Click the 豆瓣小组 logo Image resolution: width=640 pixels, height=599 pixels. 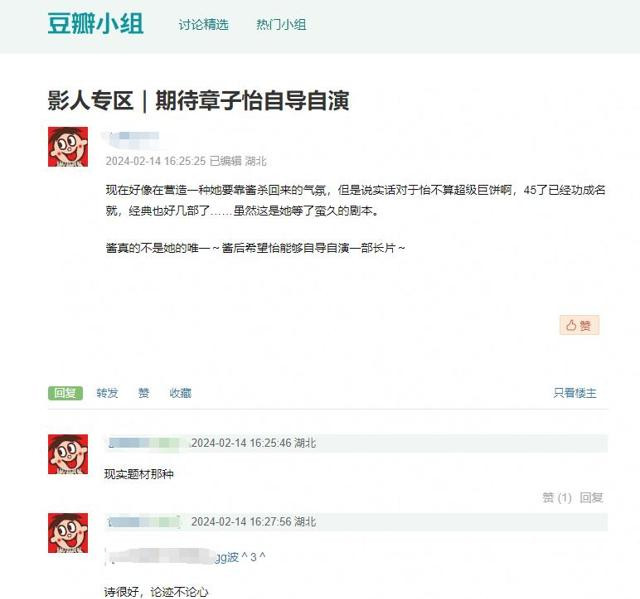coord(96,24)
